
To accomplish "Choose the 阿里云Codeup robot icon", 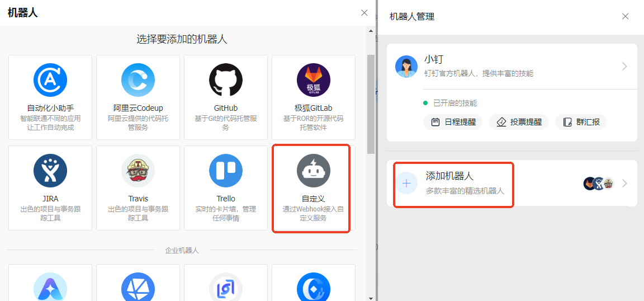I will coord(138,80).
